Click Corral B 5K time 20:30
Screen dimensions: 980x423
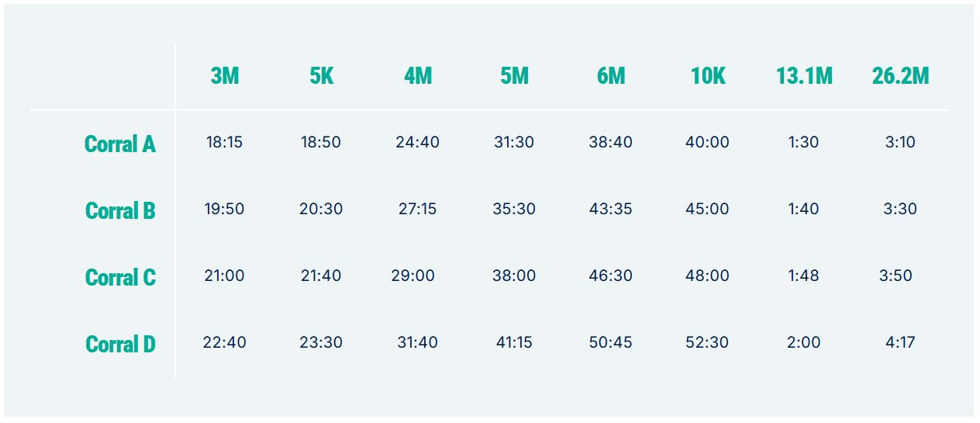(x=321, y=209)
